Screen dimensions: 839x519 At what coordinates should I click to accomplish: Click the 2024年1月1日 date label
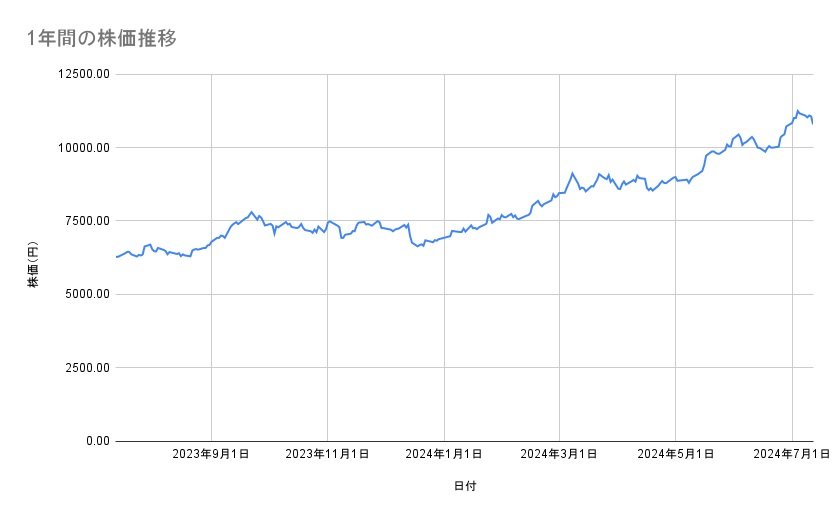point(444,454)
